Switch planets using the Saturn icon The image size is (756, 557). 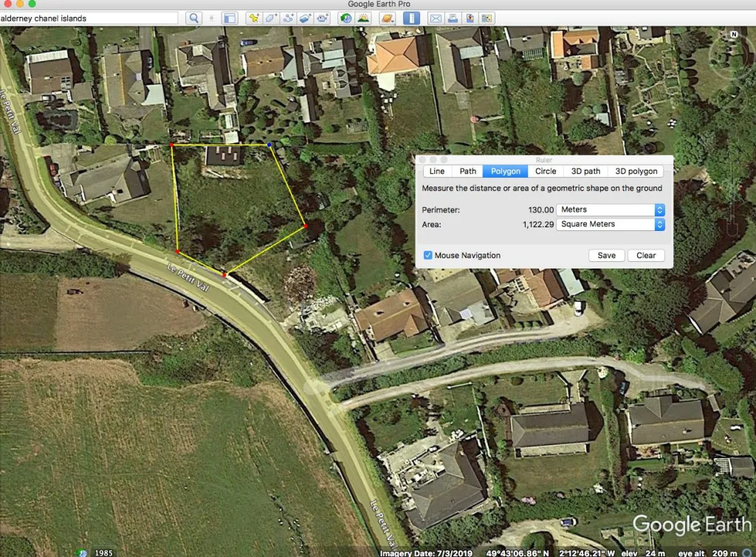tap(388, 18)
